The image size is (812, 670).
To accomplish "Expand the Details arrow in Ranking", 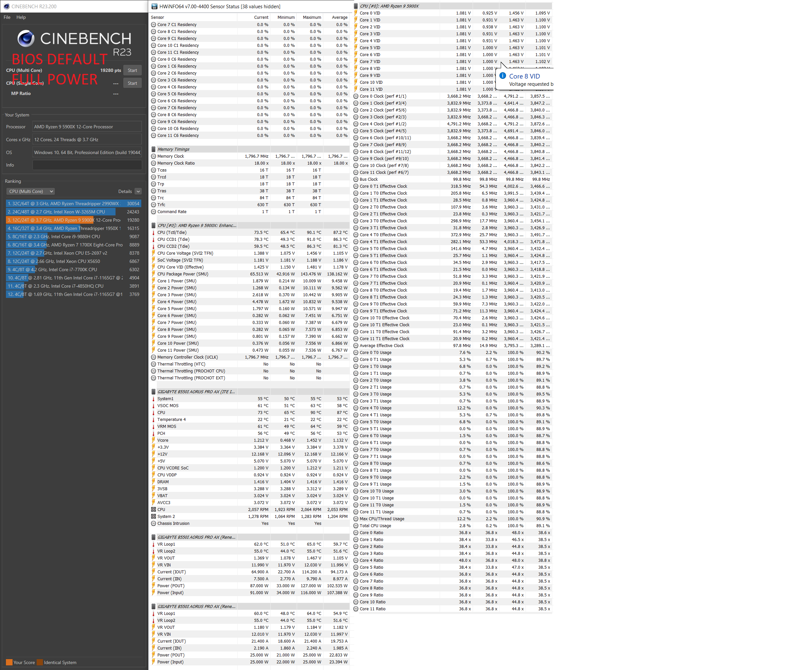I will (138, 191).
